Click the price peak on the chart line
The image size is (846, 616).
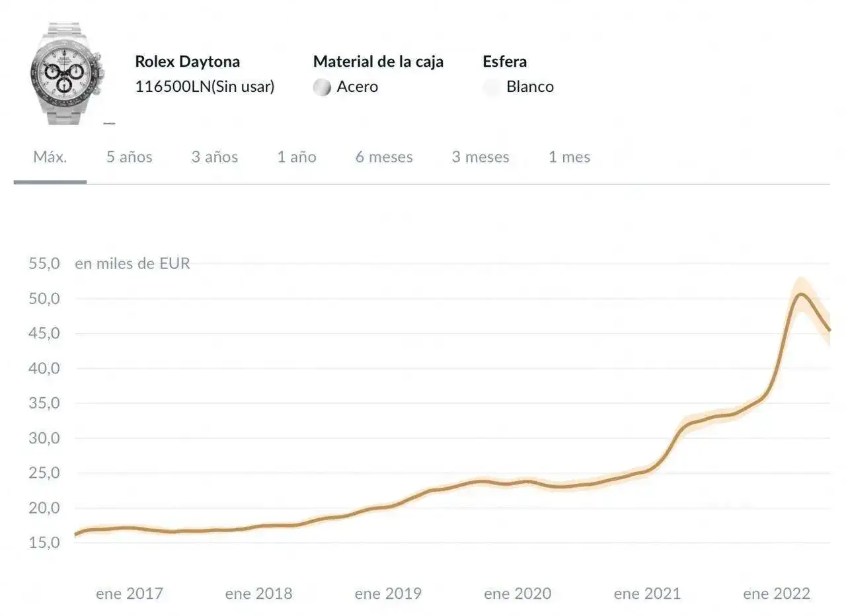(x=800, y=294)
